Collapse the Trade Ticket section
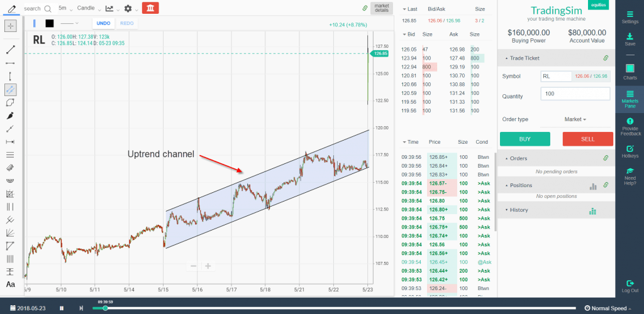 [x=508, y=58]
